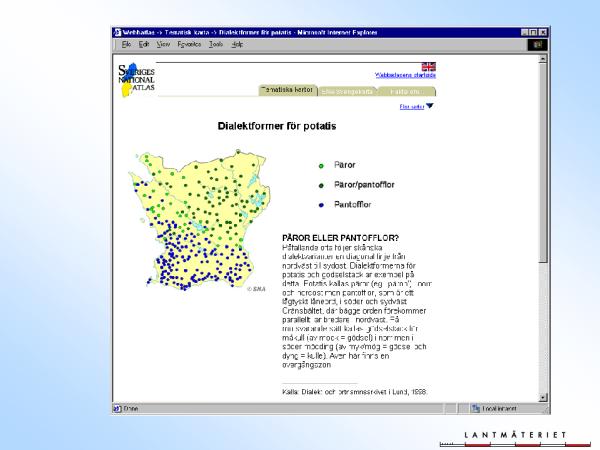Click the Fler sidor link

[411, 106]
